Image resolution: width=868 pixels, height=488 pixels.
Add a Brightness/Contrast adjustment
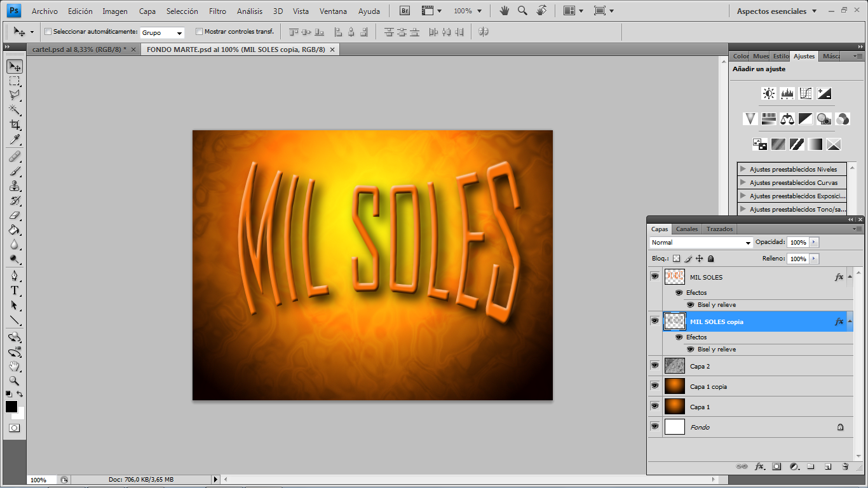(x=769, y=94)
